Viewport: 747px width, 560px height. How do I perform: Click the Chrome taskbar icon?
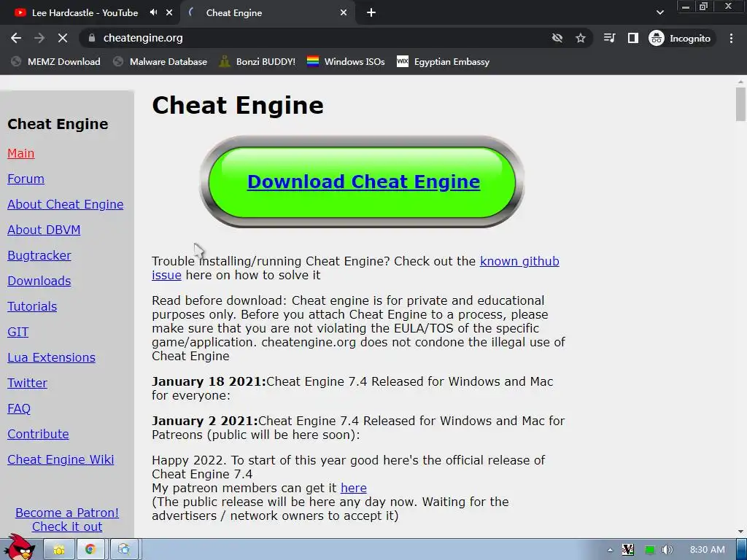90,550
